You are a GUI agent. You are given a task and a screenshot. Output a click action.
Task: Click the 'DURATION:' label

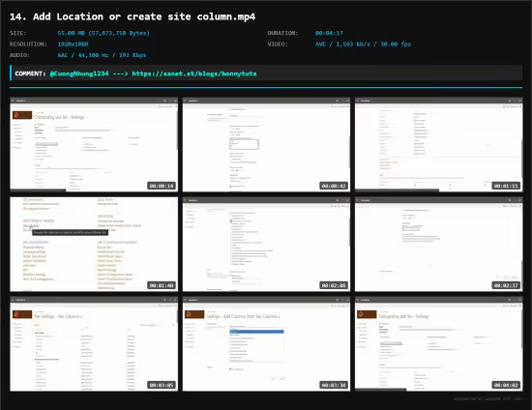click(x=282, y=33)
